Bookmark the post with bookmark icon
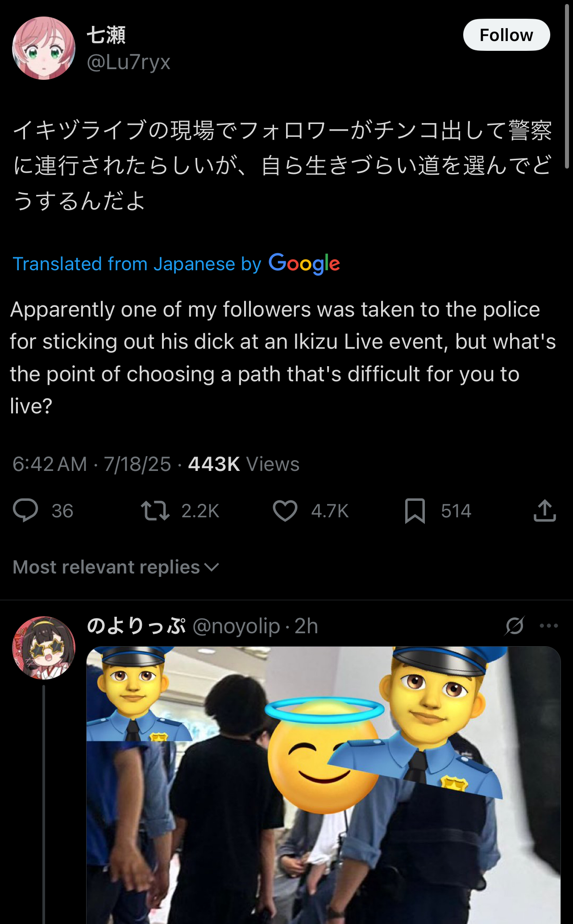This screenshot has width=573, height=924. tap(415, 511)
